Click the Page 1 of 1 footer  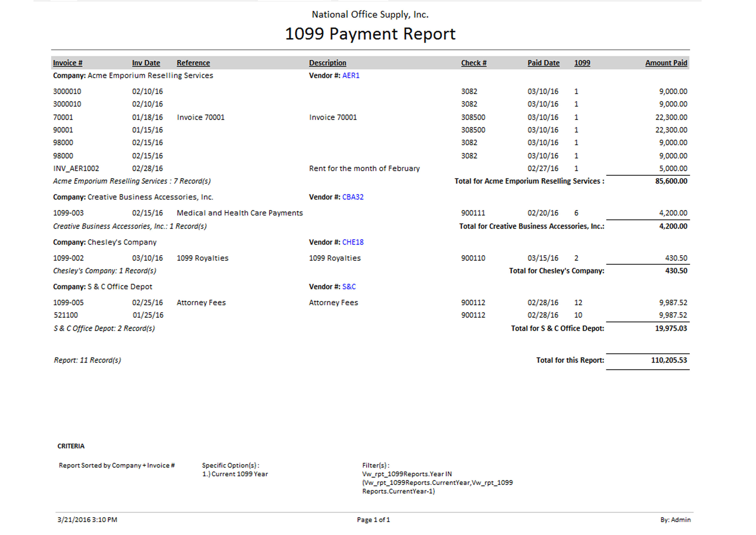coord(373,520)
